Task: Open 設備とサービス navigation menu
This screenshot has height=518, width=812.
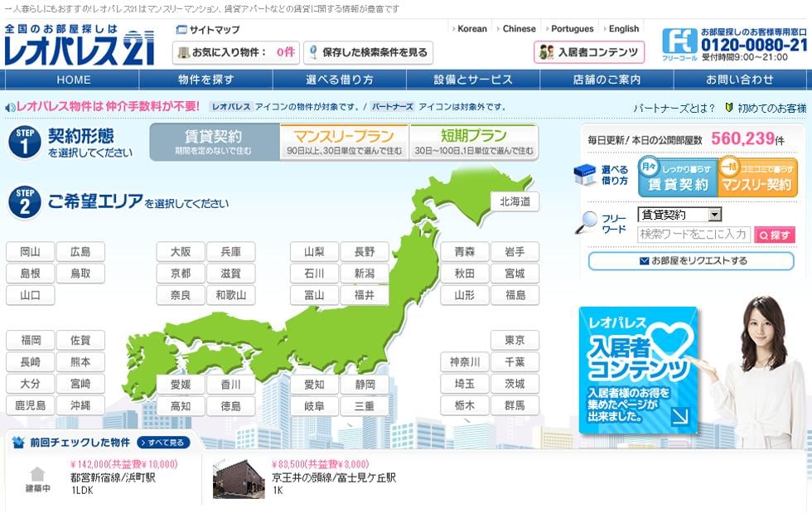Action: coord(473,80)
